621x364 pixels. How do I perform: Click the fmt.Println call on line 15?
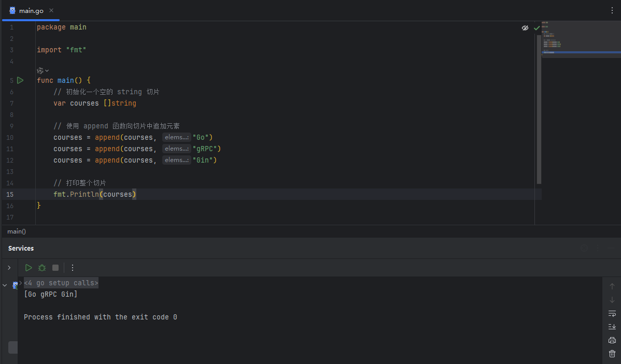(x=95, y=194)
